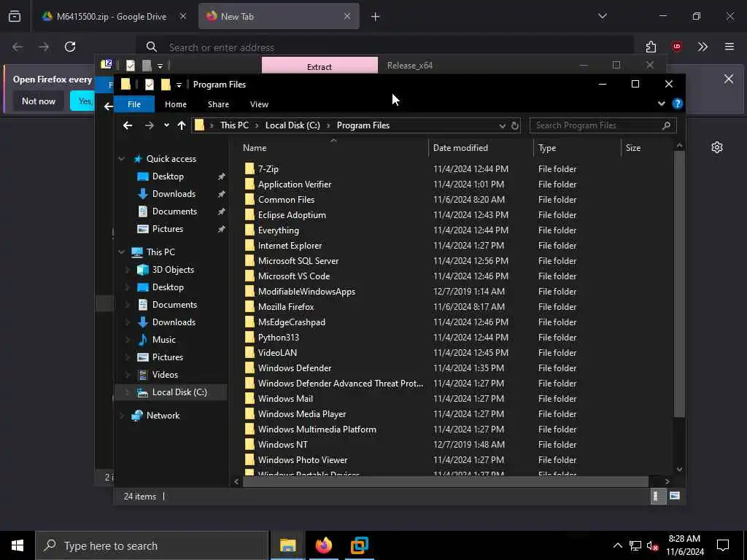The image size is (747, 560).
Task: Go up to parent folder
Action: tap(182, 125)
